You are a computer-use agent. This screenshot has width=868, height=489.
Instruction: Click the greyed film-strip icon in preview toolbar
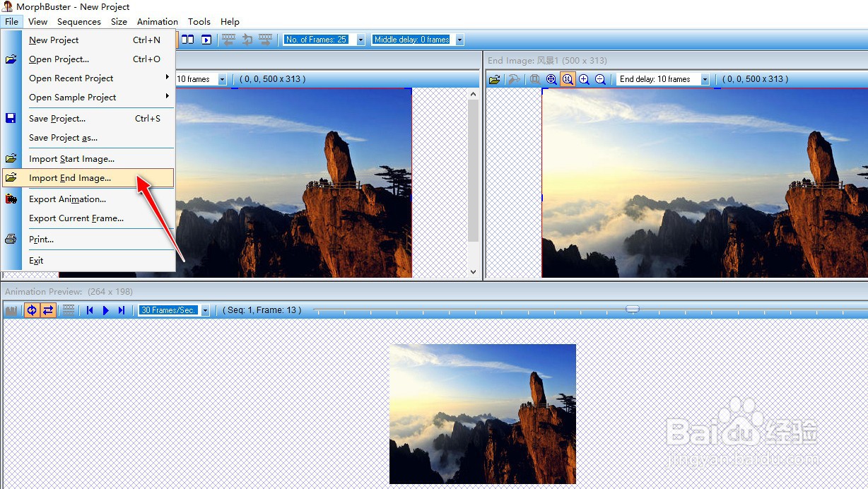(69, 310)
